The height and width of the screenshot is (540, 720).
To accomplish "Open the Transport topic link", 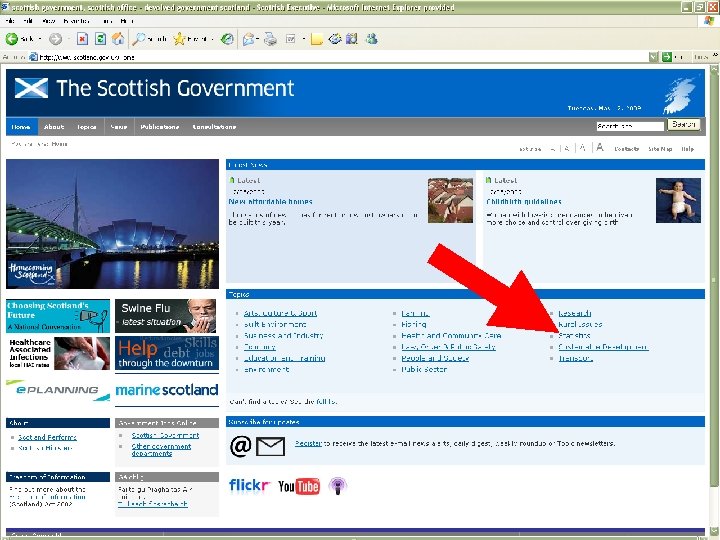I will click(575, 358).
